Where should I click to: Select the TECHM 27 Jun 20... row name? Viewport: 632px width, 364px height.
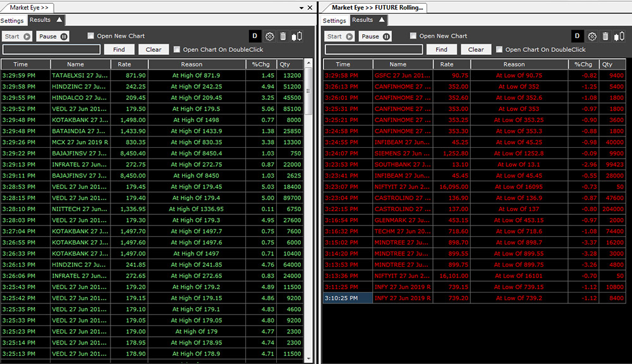coord(402,231)
